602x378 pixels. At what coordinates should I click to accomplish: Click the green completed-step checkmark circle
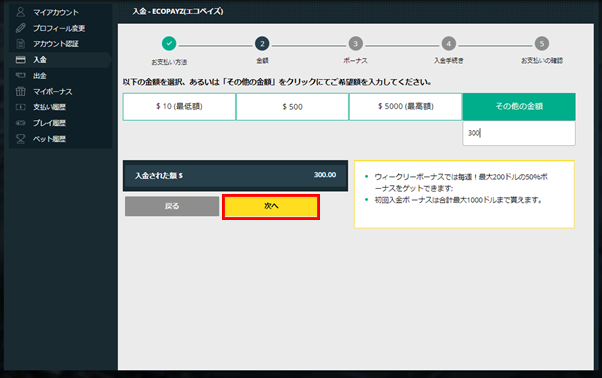(169, 43)
